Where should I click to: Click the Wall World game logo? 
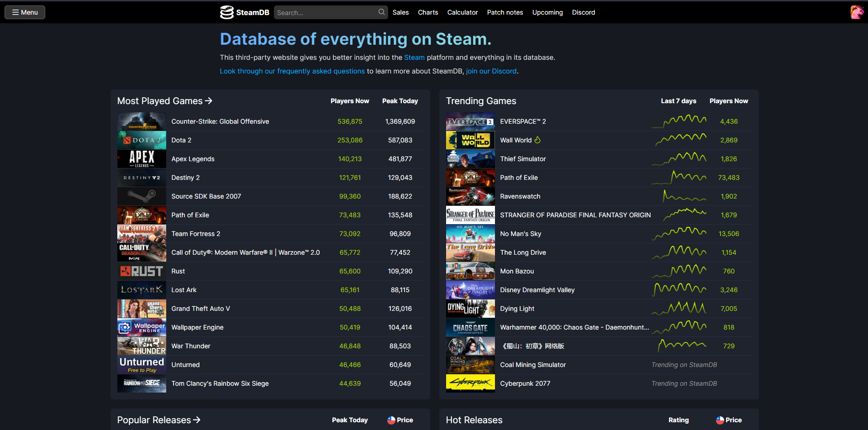pyautogui.click(x=470, y=140)
